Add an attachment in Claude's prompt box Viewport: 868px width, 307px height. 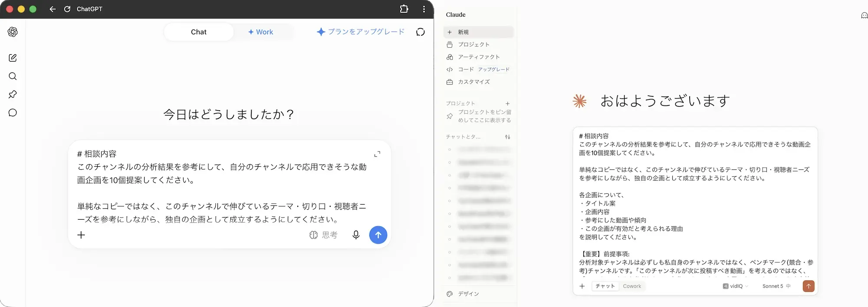(x=582, y=286)
